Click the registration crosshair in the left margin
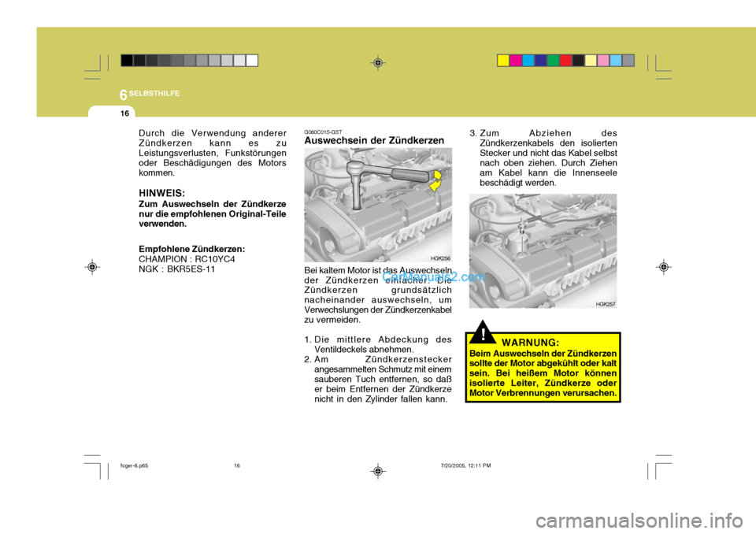The width and height of the screenshot is (756, 534). (x=92, y=267)
